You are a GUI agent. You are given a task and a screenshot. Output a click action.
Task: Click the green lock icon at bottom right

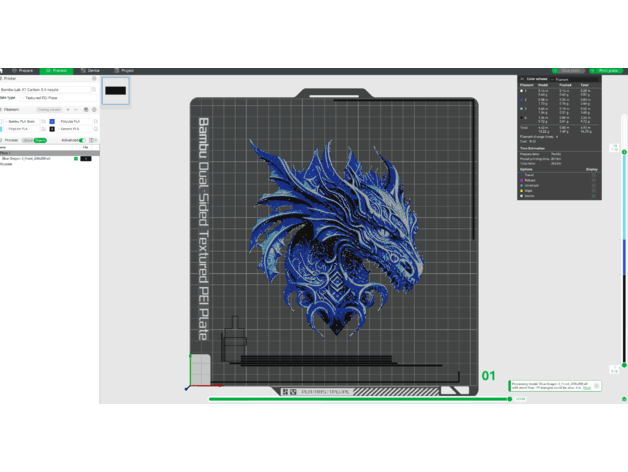[x=624, y=399]
